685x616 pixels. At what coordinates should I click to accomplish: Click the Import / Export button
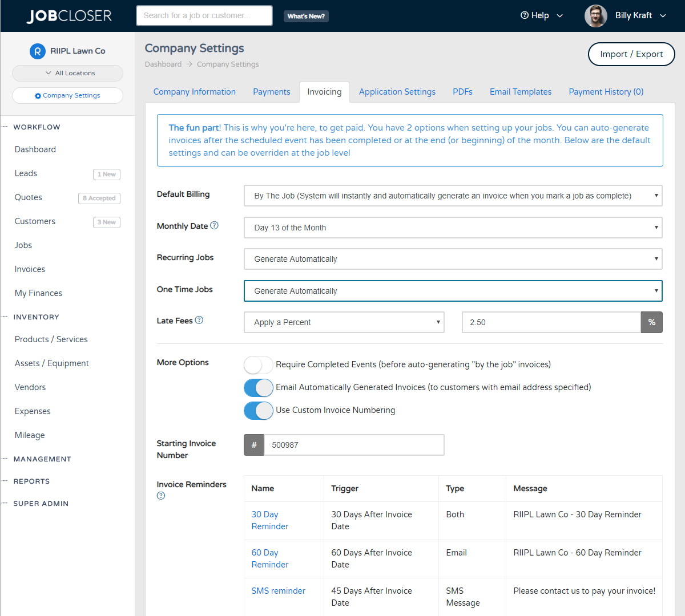pos(631,54)
